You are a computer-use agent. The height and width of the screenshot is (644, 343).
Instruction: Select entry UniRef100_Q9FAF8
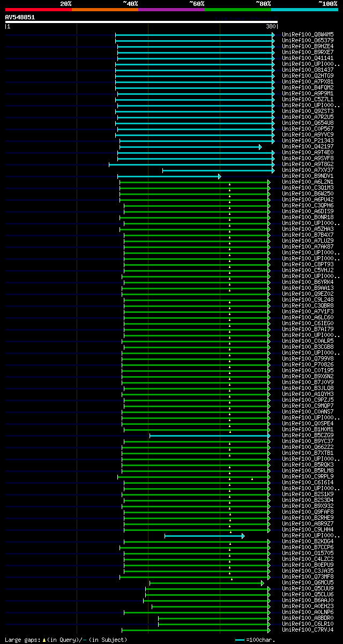308,512
